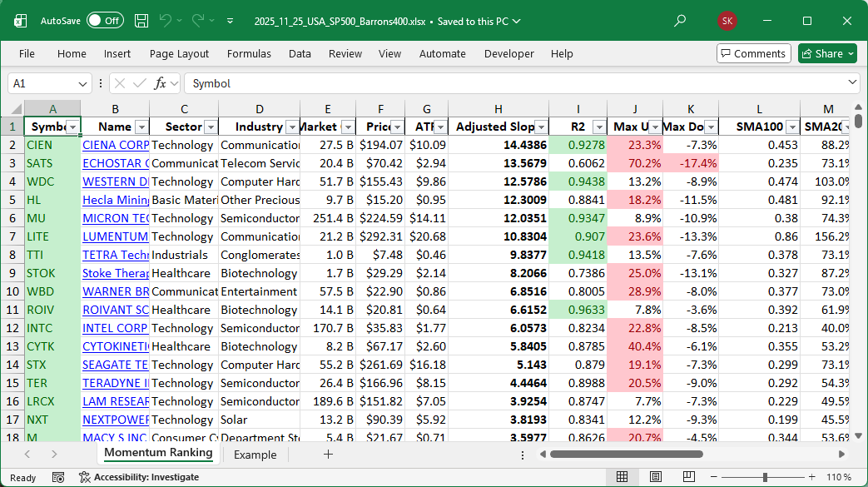
Task: Switch to the Example sheet tab
Action: tap(255, 455)
